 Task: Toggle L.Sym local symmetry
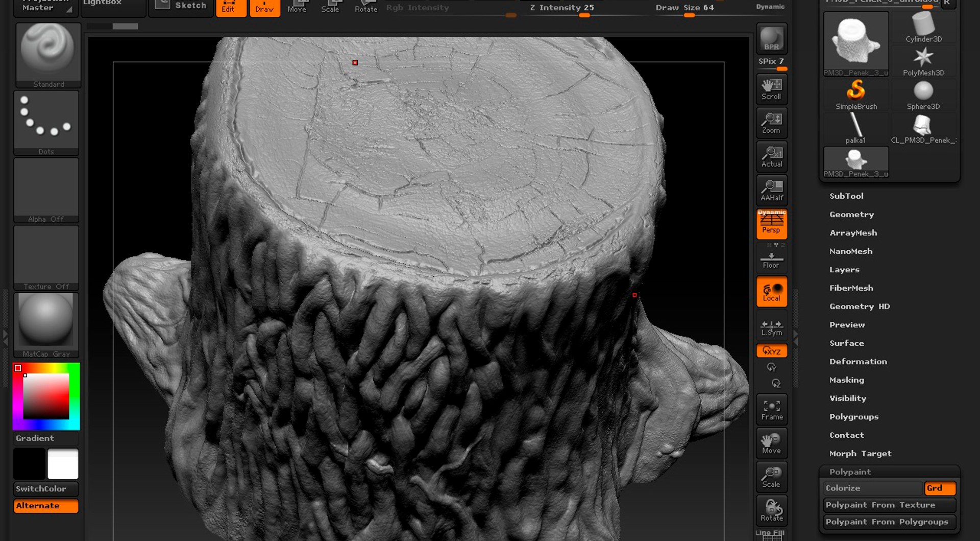[771, 326]
